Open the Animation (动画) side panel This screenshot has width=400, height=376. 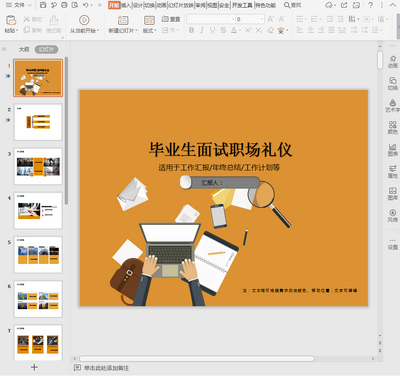tap(393, 62)
